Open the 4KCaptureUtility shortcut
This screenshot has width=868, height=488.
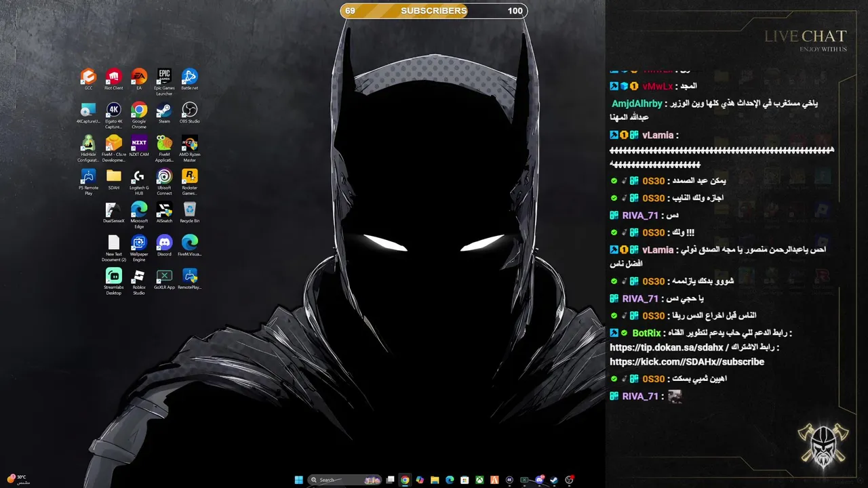(x=88, y=113)
